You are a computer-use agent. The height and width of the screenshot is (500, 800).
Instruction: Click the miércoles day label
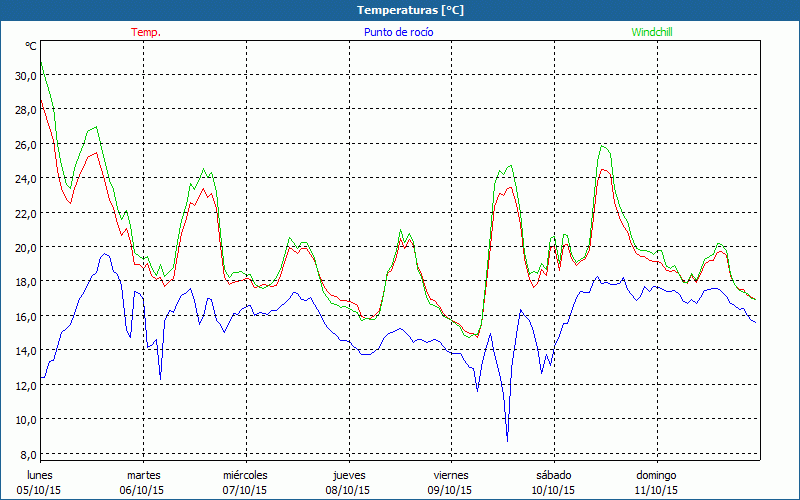click(245, 475)
